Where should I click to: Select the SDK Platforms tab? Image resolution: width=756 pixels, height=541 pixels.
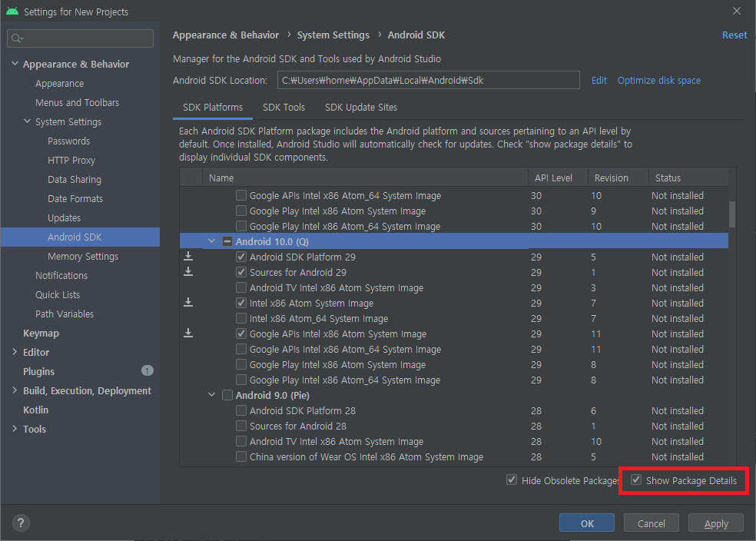[x=213, y=108]
